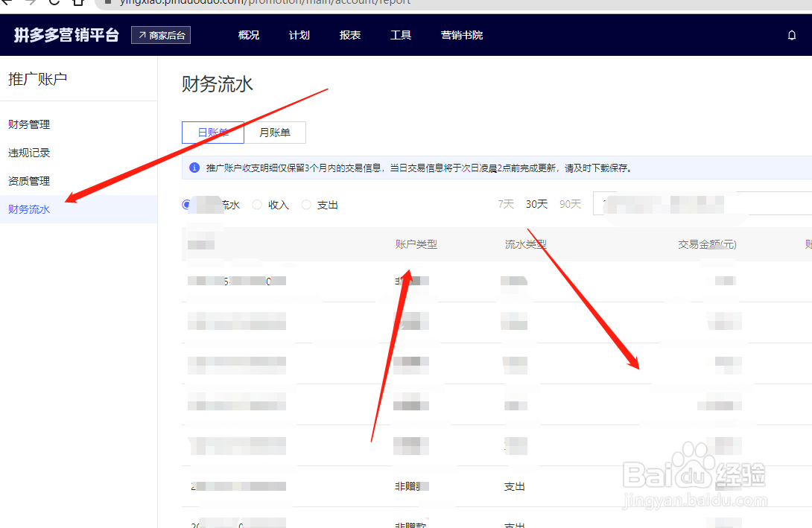The width and height of the screenshot is (812, 528).
Task: Click the browser address bar URL
Action: [265, 2]
